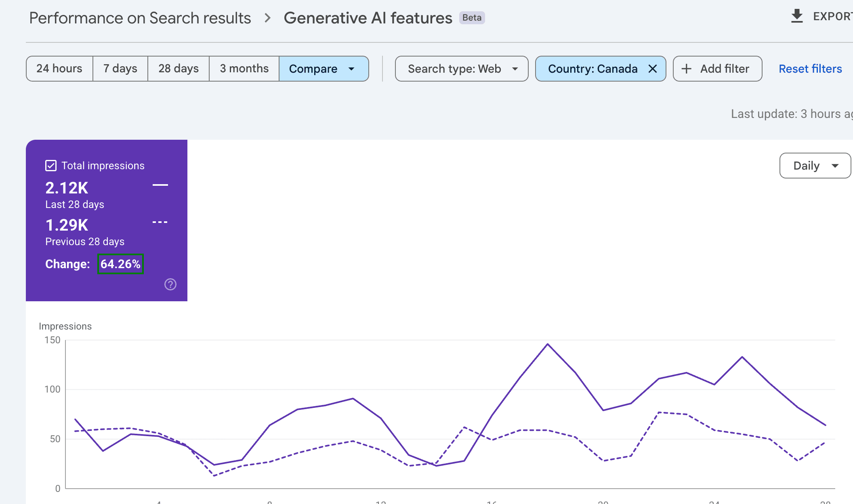Click the Previous 28 days label
853x504 pixels.
pyautogui.click(x=85, y=241)
